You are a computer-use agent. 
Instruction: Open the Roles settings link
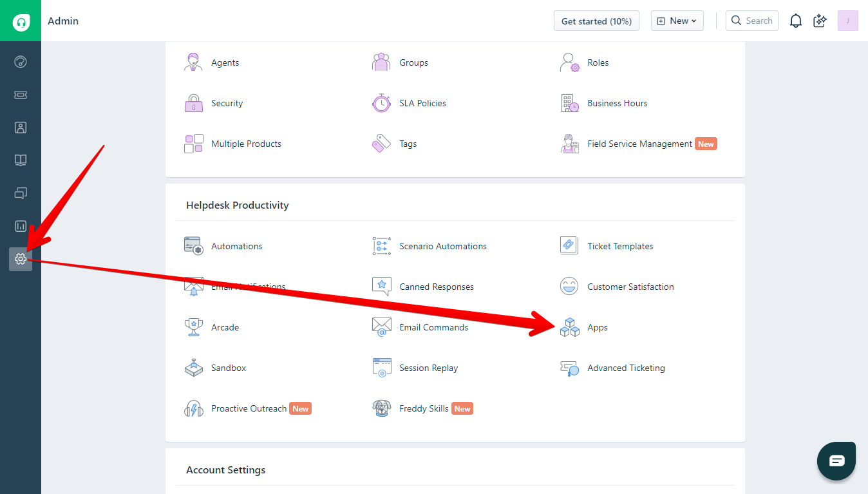click(598, 62)
